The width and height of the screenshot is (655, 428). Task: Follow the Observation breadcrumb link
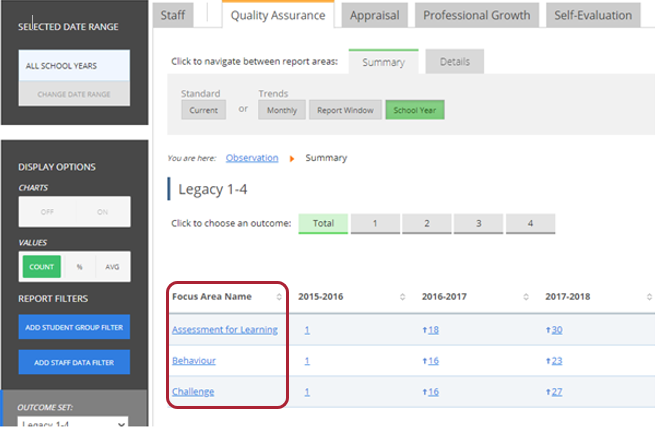tap(252, 158)
